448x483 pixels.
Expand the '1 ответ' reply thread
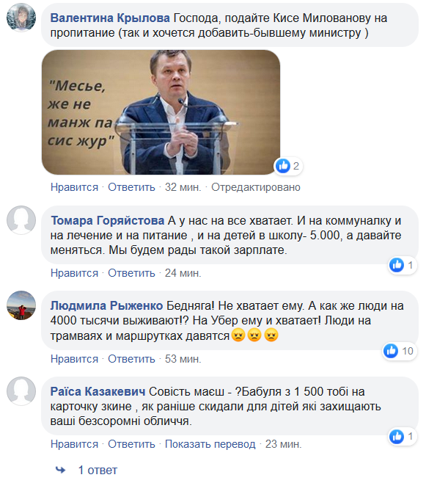pyautogui.click(x=98, y=470)
